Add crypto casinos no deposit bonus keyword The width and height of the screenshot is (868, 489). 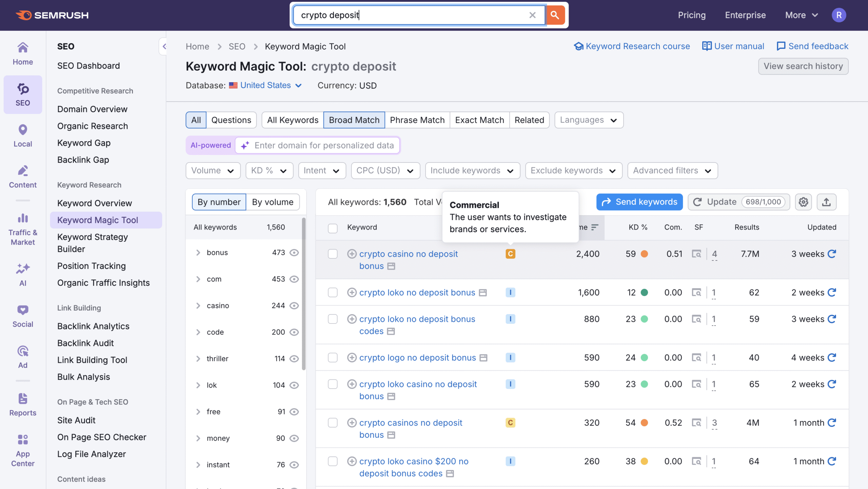pos(352,423)
